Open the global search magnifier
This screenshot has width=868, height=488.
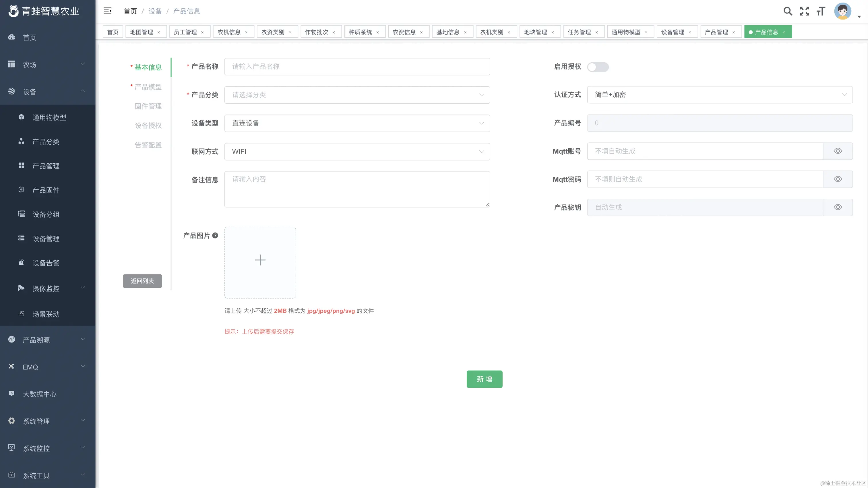[x=788, y=11]
